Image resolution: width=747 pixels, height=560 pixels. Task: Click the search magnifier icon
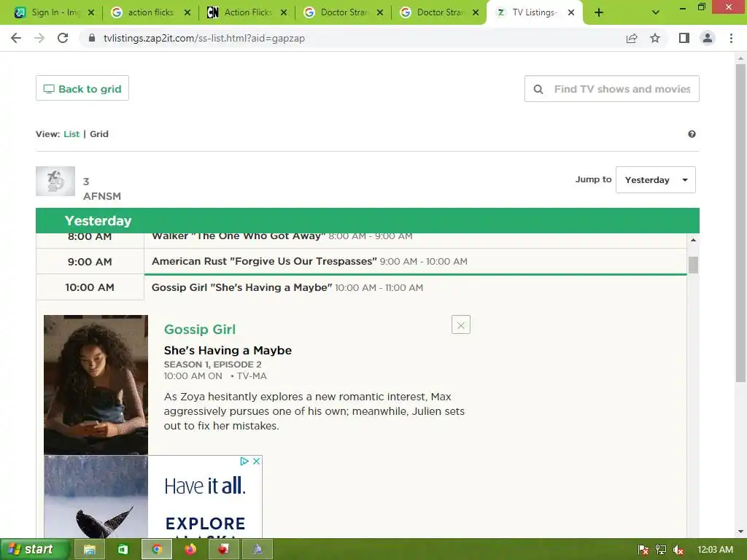click(538, 89)
